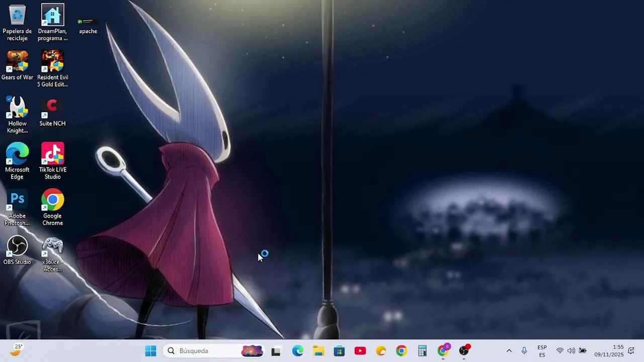Screen dimensions: 644x362
Task: Open the Windows Start menu
Action: 150,351
